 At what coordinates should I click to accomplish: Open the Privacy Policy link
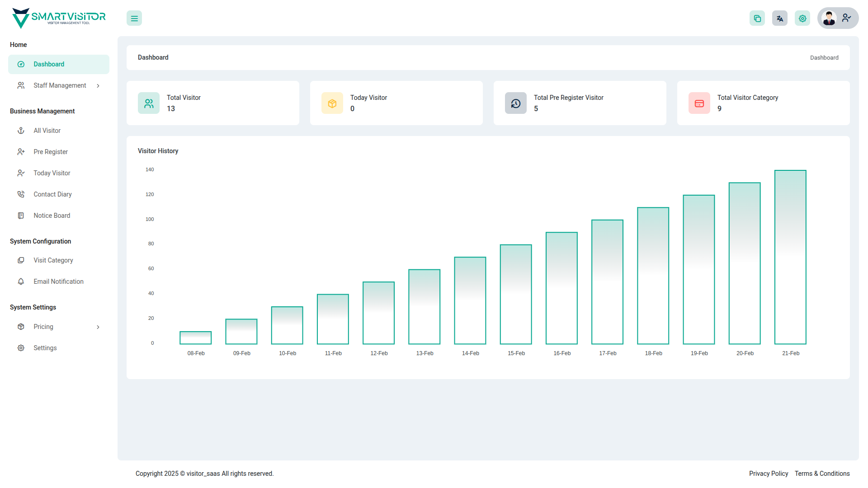point(768,474)
